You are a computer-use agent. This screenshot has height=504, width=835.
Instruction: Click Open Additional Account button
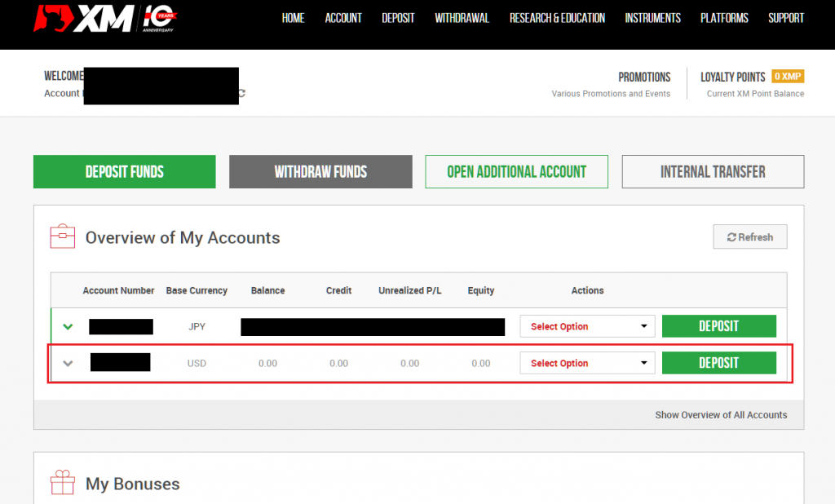click(516, 172)
